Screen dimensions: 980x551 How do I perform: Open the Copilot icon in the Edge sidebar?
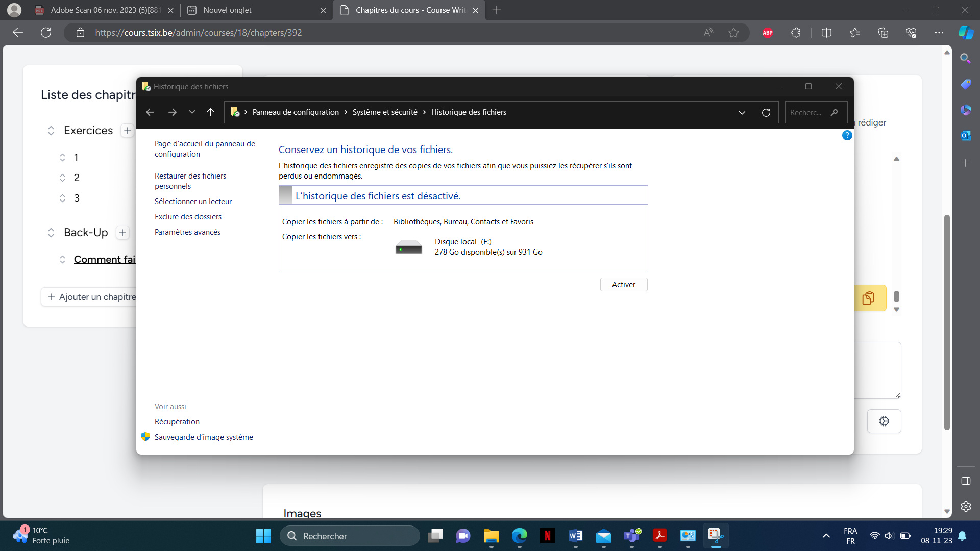coord(966,33)
